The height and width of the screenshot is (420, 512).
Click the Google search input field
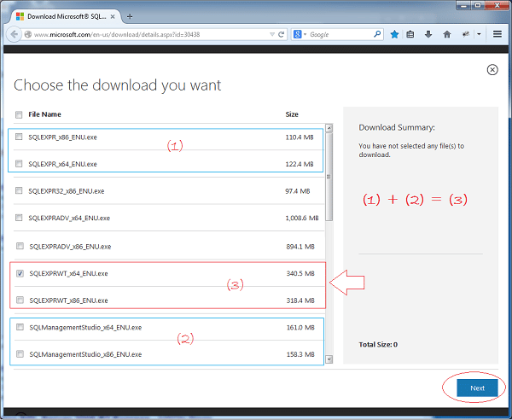tap(340, 34)
